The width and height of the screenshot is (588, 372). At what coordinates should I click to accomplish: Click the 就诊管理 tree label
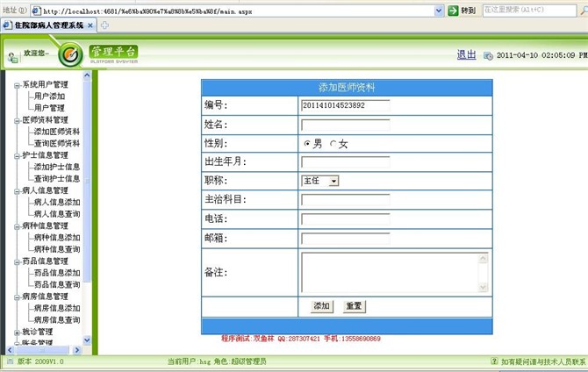(x=38, y=332)
